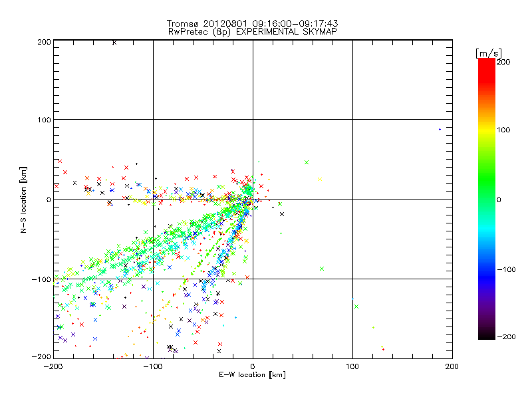The height and width of the screenshot is (399, 532).
Task: Click the colorbar label '200'
Action: click(x=503, y=62)
